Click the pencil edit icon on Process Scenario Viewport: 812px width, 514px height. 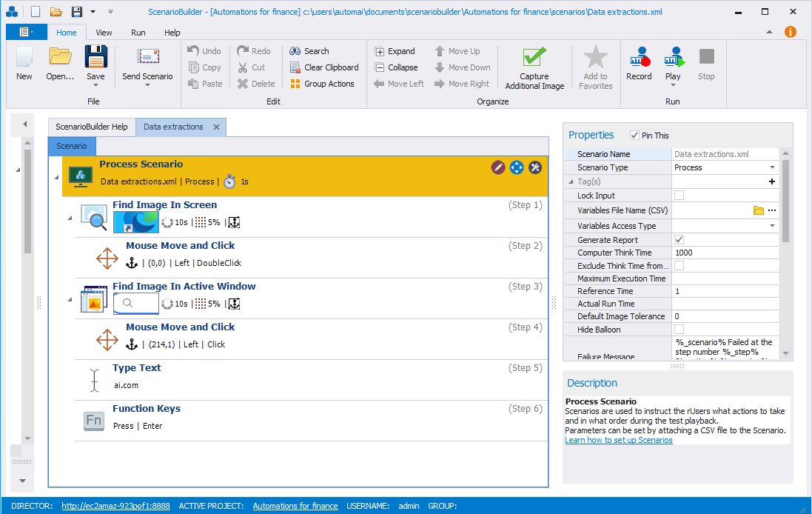(497, 167)
